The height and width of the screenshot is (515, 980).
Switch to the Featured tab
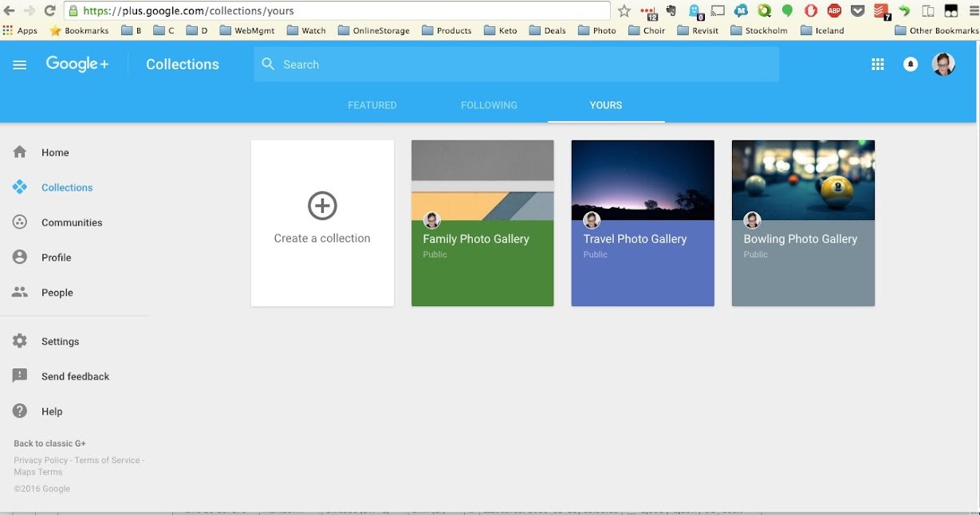click(x=372, y=105)
